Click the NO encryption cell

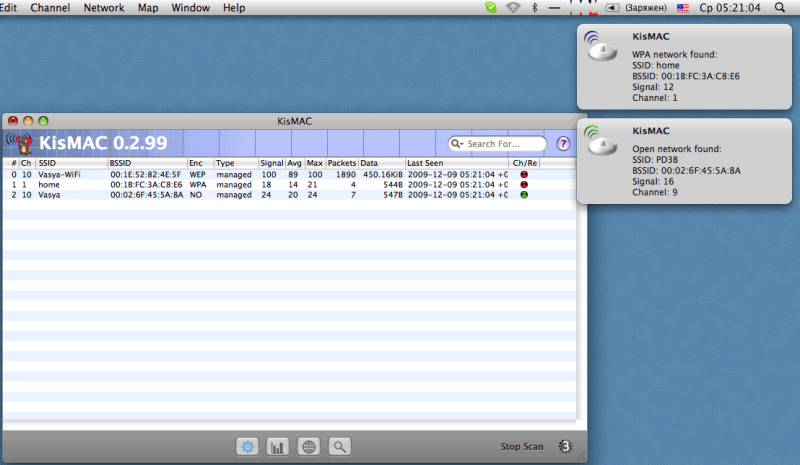click(195, 195)
